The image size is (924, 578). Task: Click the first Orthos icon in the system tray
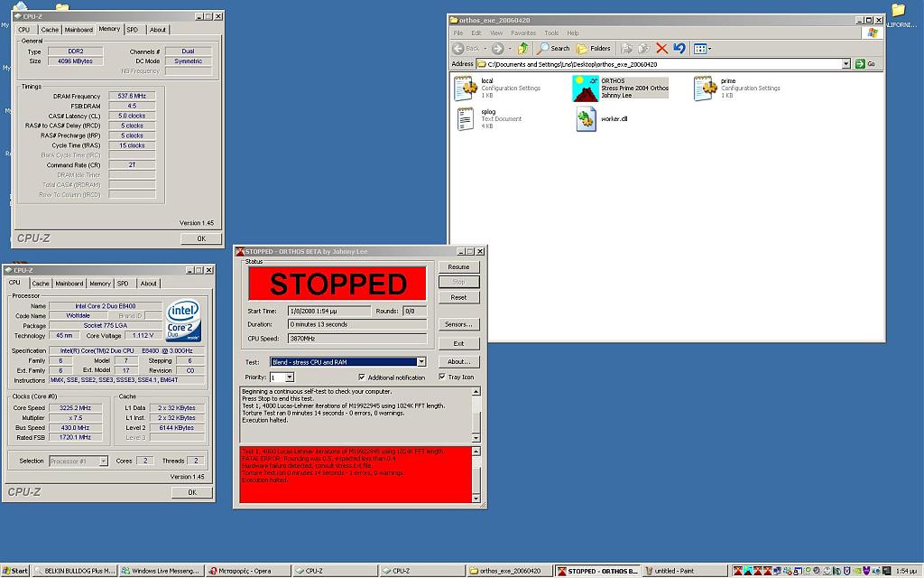737,571
